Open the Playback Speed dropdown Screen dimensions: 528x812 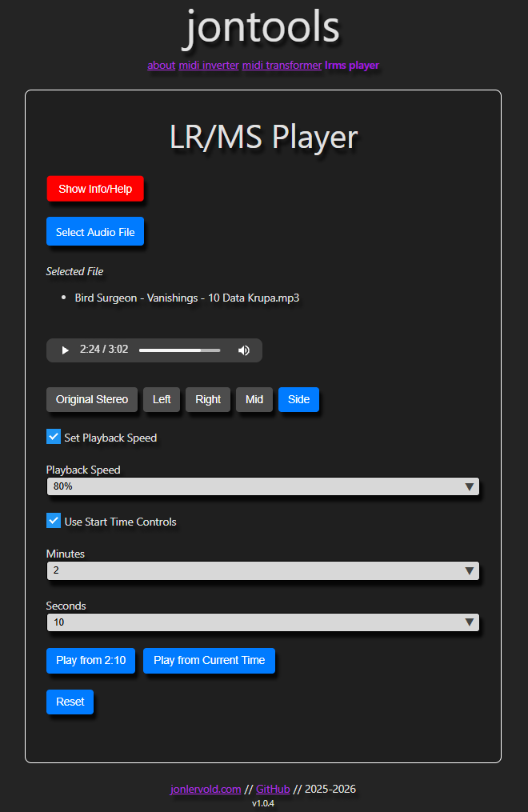(x=262, y=486)
